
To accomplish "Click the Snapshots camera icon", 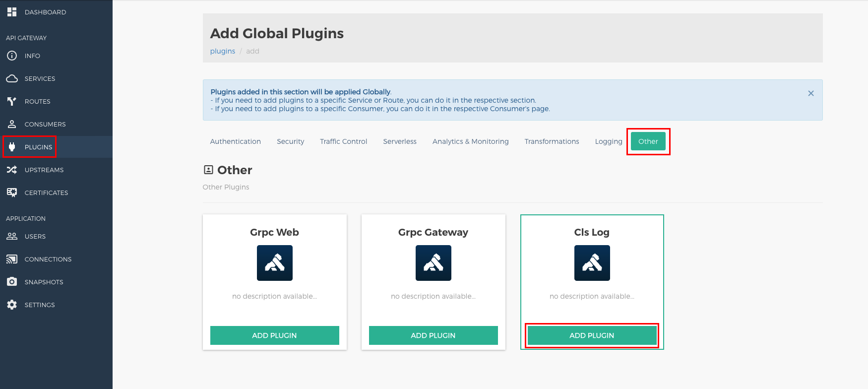I will pyautogui.click(x=12, y=282).
